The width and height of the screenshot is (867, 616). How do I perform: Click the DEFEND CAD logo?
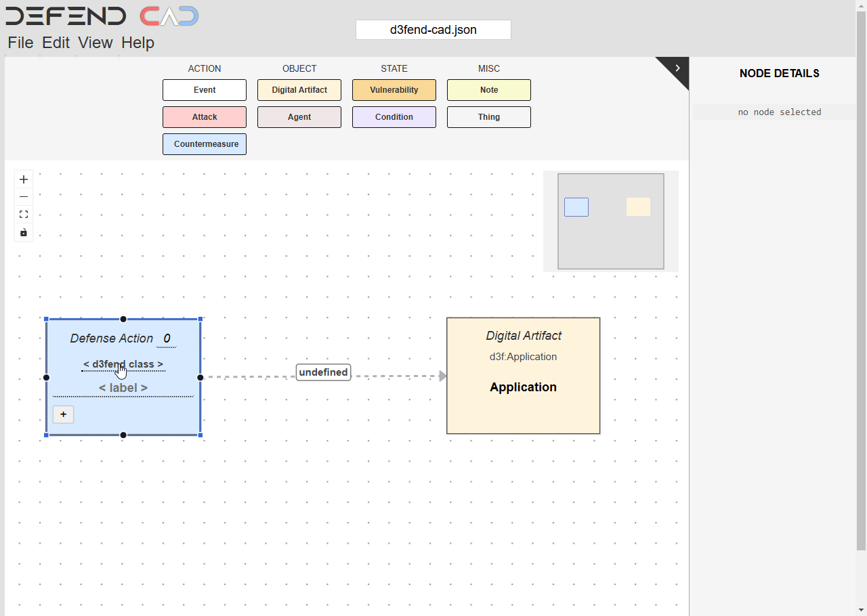[x=102, y=16]
